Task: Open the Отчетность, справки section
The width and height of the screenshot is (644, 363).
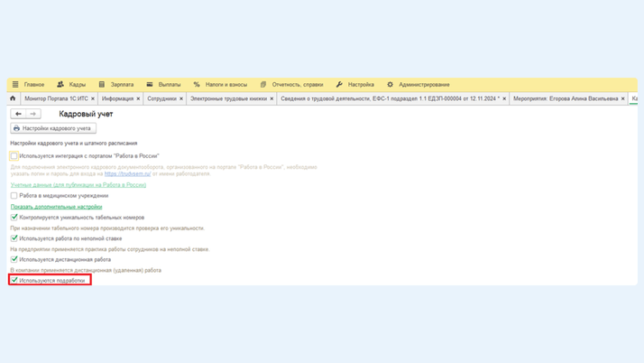Action: coord(298,85)
